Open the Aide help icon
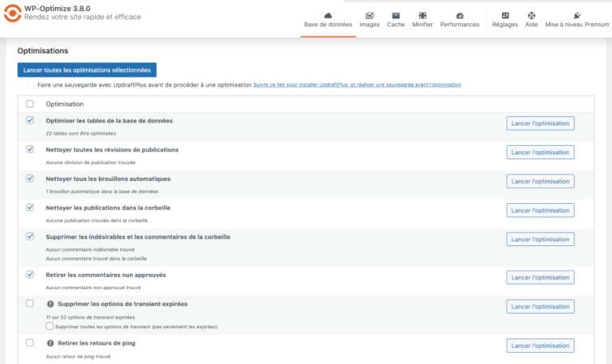612x364 pixels. pos(532,15)
